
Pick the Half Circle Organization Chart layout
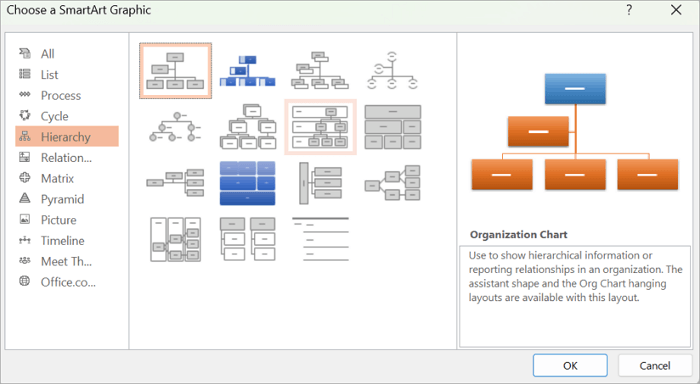(x=392, y=71)
